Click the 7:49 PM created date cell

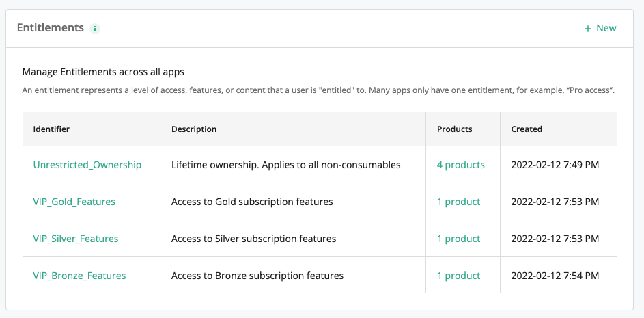(555, 165)
